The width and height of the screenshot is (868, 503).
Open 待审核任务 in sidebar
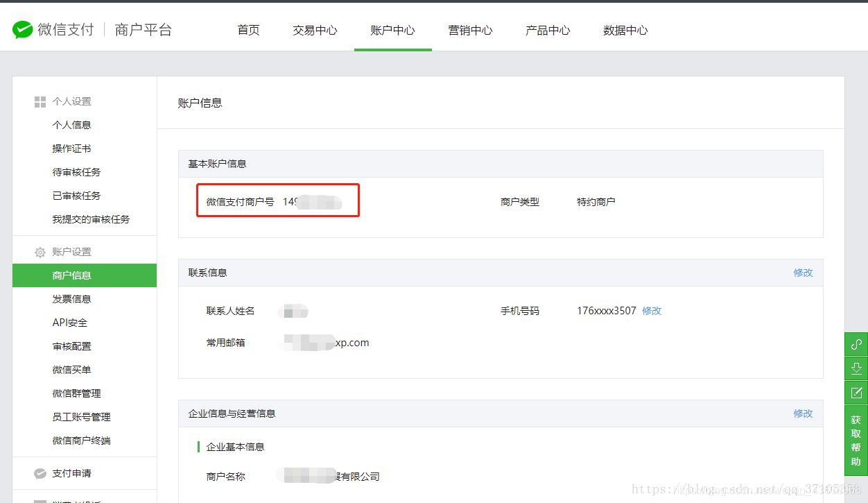point(77,172)
